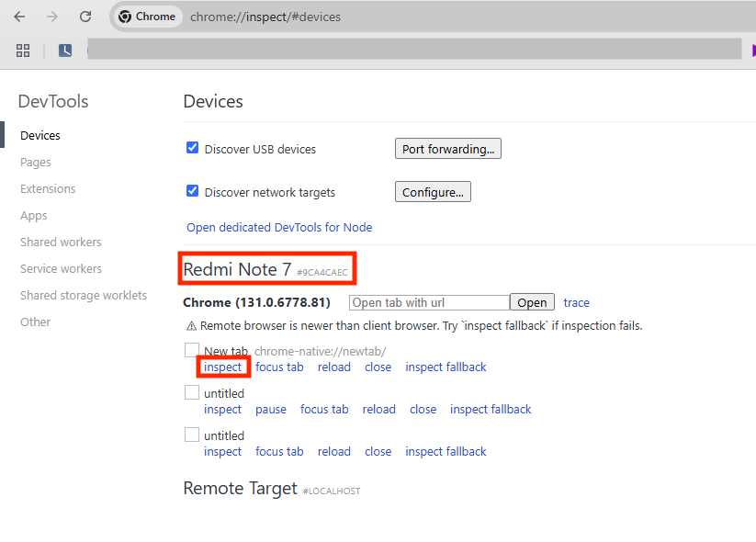Select Service workers in sidebar

point(61,268)
